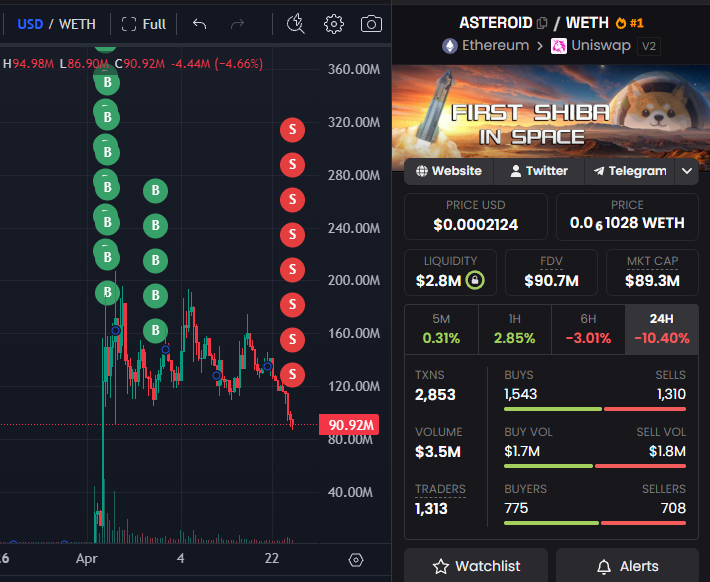The height and width of the screenshot is (582, 710).
Task: Click the SELL VOL $1.8M value
Action: coord(667,451)
